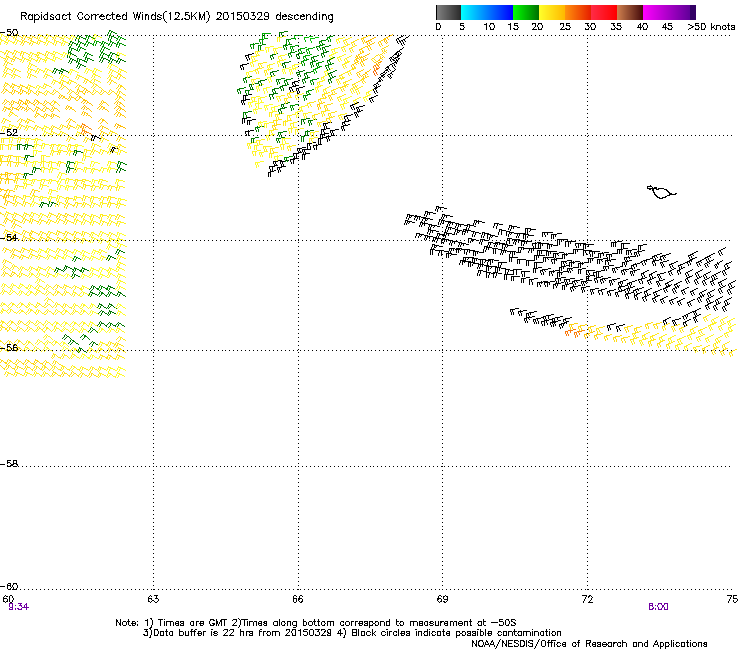The width and height of the screenshot is (740, 650).
Task: Click the blue 10-15 knots color segment
Action: (500, 12)
